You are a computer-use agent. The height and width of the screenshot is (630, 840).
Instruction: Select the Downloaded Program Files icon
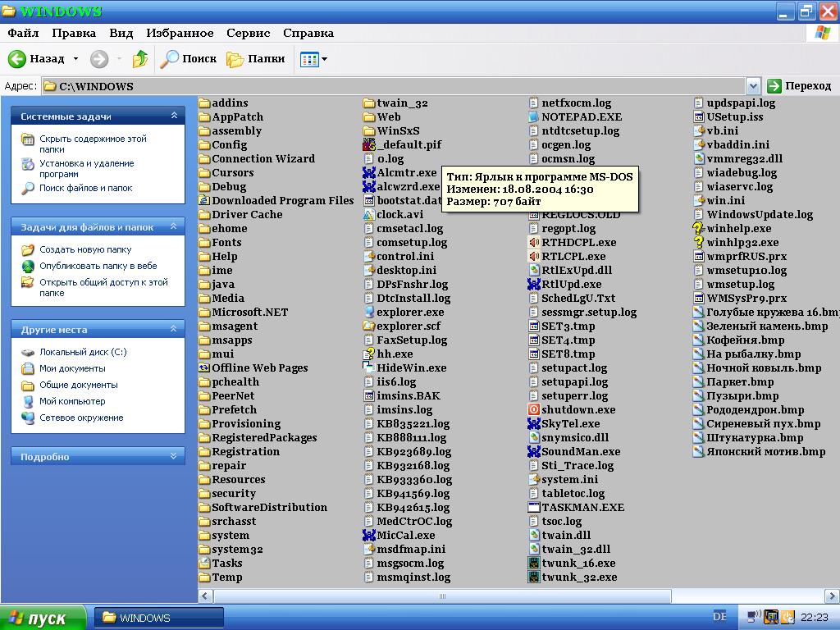[204, 200]
